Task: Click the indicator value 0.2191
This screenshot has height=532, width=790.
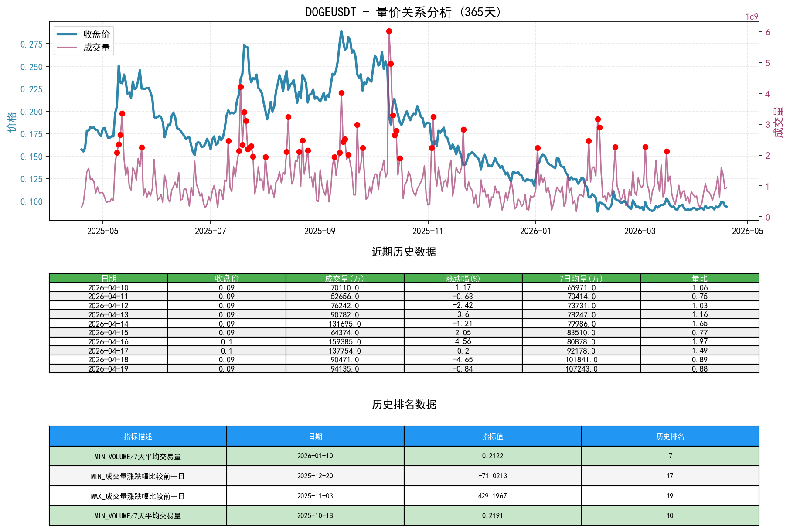Action: (x=493, y=516)
